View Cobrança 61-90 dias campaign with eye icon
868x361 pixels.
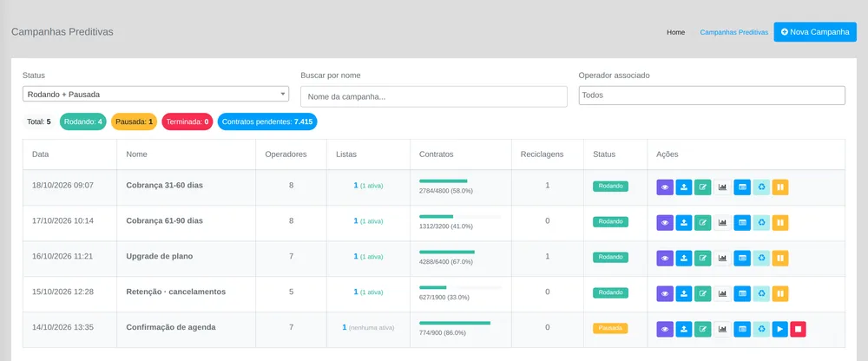[665, 222]
